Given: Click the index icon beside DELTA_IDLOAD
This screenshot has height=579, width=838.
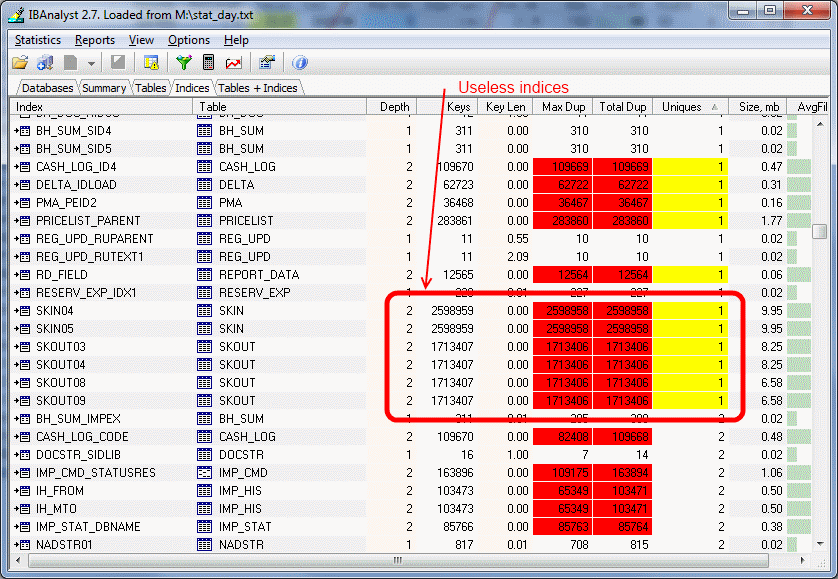Looking at the screenshot, I should pyautogui.click(x=24, y=185).
